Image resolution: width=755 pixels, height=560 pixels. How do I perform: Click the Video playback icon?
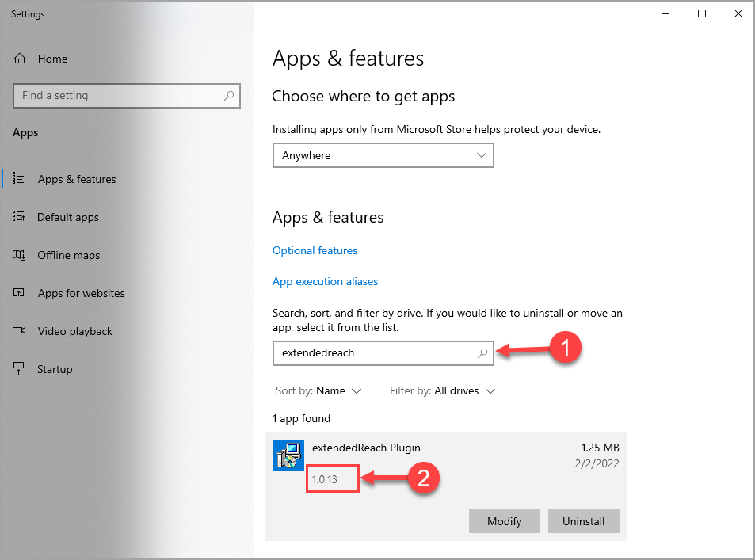(19, 330)
